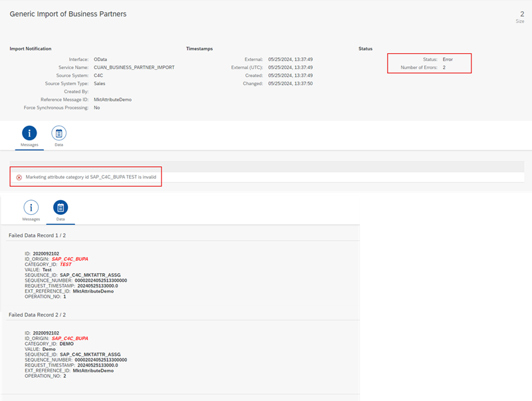Click the CATEGORY_ID value DEMO
This screenshot has height=401, width=532.
(66, 344)
